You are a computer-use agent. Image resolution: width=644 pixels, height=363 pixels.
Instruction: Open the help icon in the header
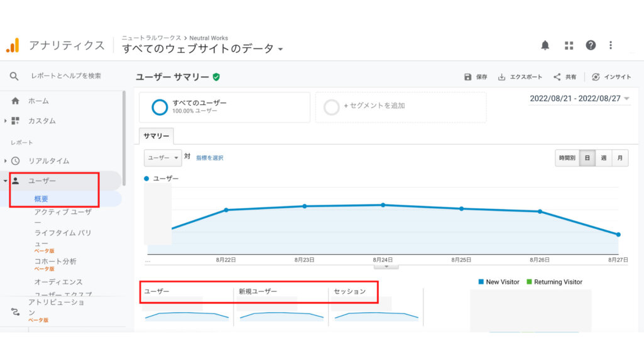(590, 45)
